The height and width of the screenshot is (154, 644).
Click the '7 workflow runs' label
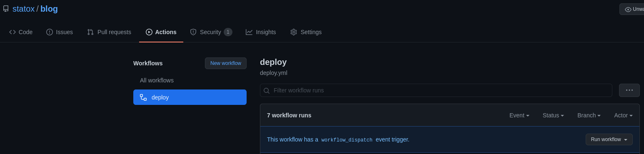(289, 115)
